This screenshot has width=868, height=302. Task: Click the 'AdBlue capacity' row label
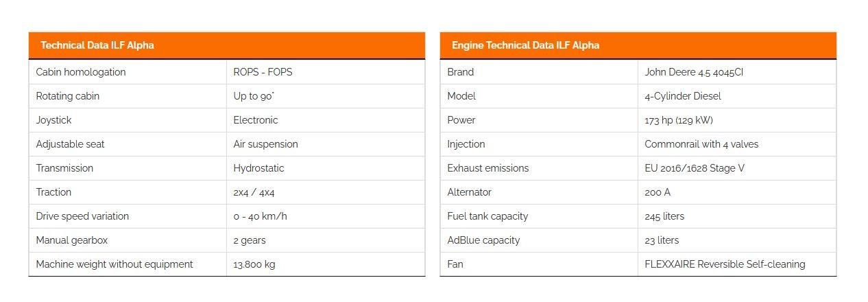483,240
